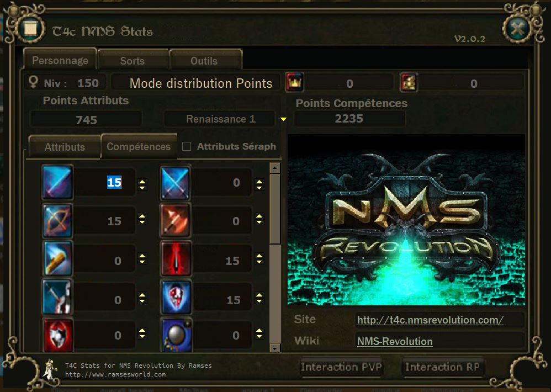The height and width of the screenshot is (392, 551).
Task: Increase the bow skill value stepper
Action: (x=142, y=216)
